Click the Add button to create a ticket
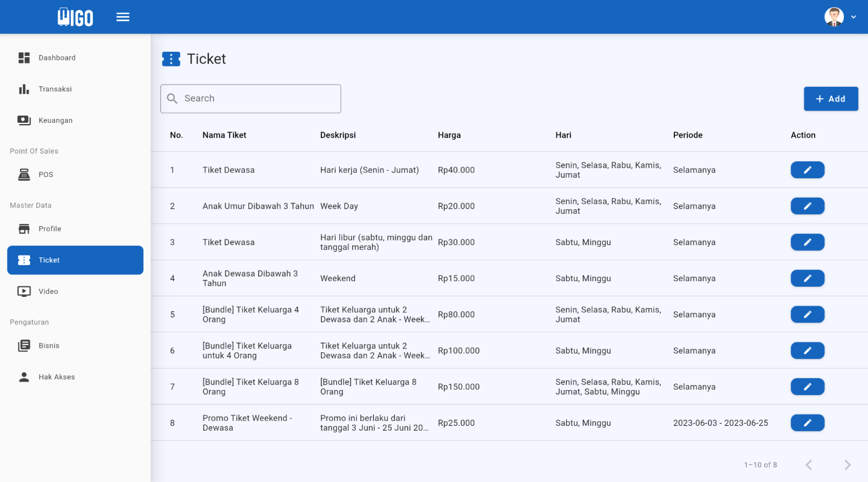The width and height of the screenshot is (868, 482). tap(830, 98)
